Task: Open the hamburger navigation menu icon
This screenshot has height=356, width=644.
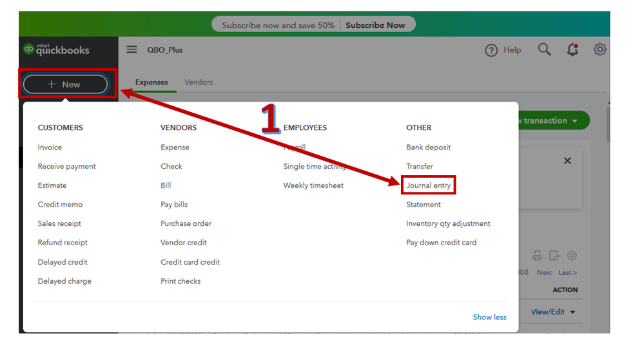Action: click(132, 50)
